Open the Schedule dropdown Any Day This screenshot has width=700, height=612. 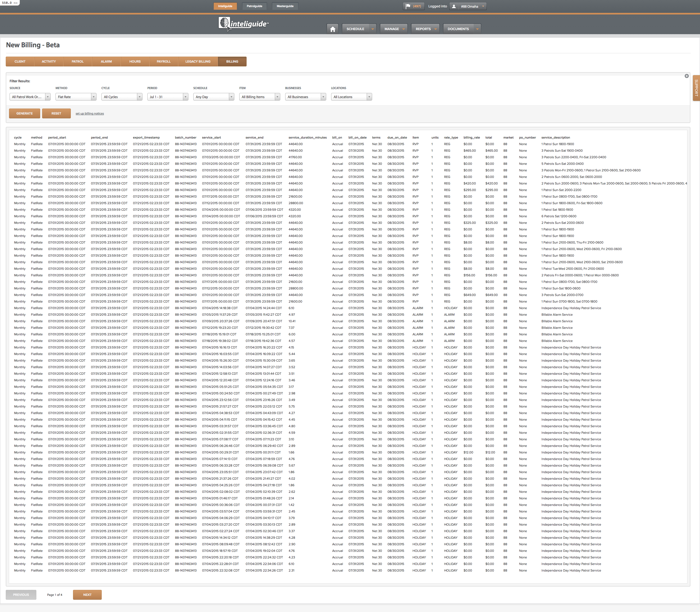click(x=214, y=97)
